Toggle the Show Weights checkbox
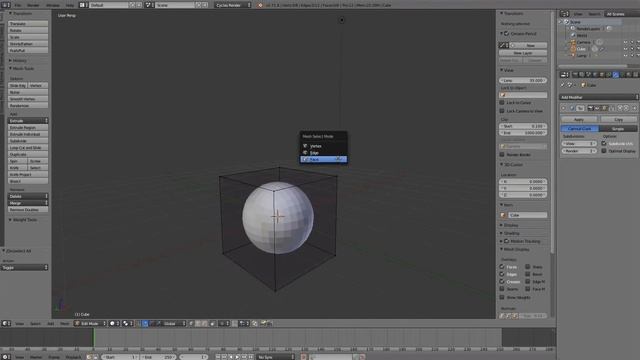This screenshot has width=640, height=360. pos(502,297)
